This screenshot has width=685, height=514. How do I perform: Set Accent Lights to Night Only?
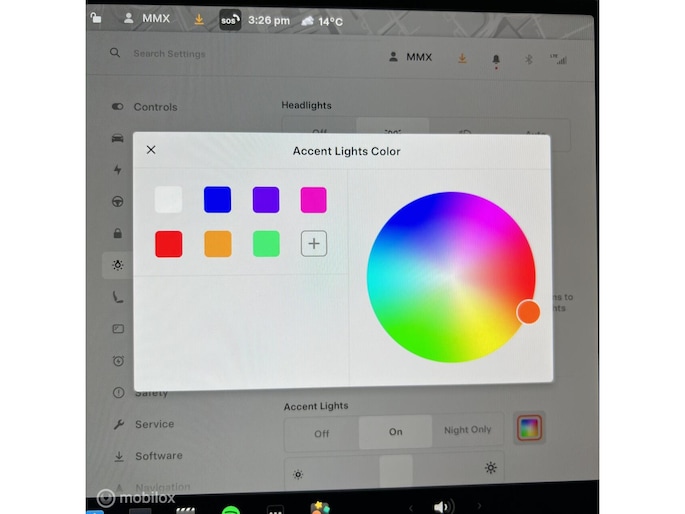468,430
